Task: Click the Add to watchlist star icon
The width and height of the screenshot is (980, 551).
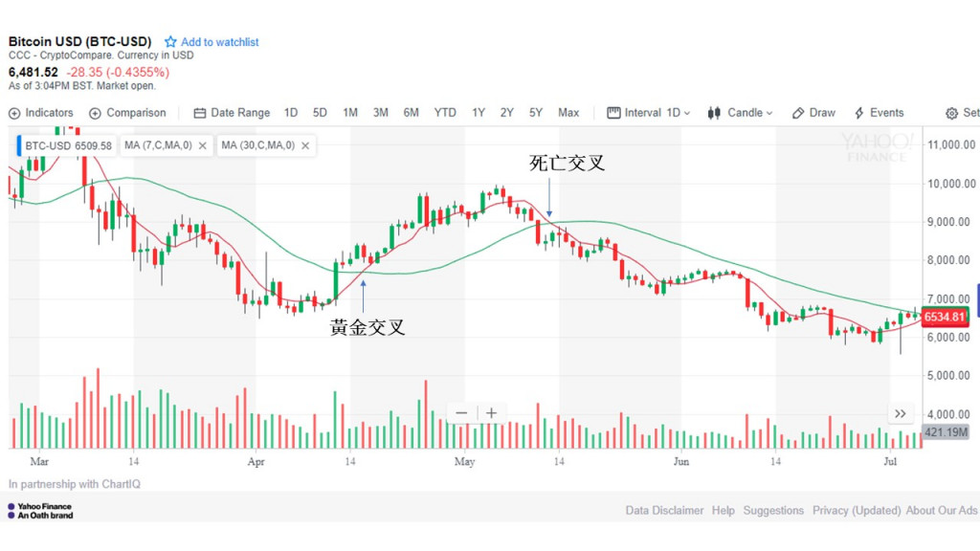Action: [x=170, y=42]
